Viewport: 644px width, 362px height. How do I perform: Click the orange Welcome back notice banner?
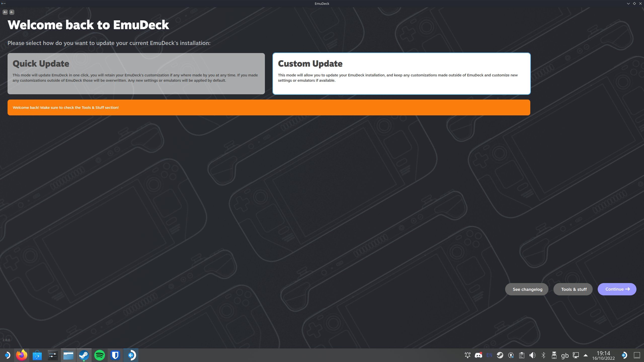pos(269,108)
